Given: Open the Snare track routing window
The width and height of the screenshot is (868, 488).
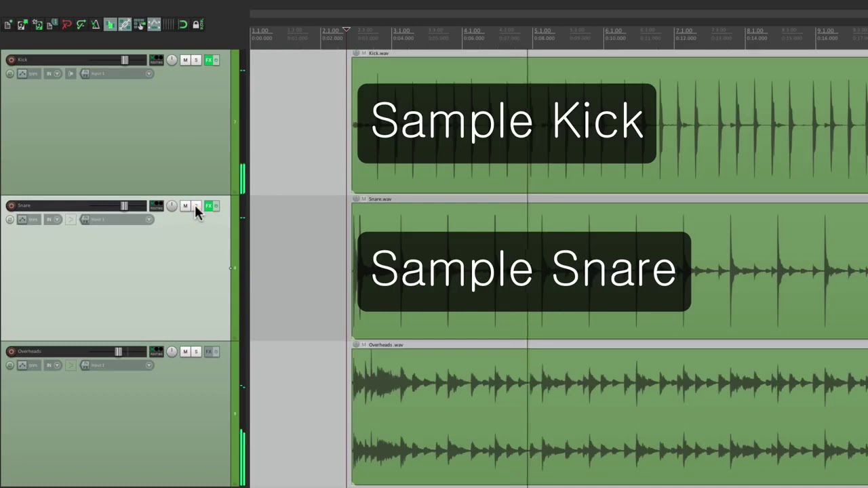Looking at the screenshot, I should click(157, 205).
